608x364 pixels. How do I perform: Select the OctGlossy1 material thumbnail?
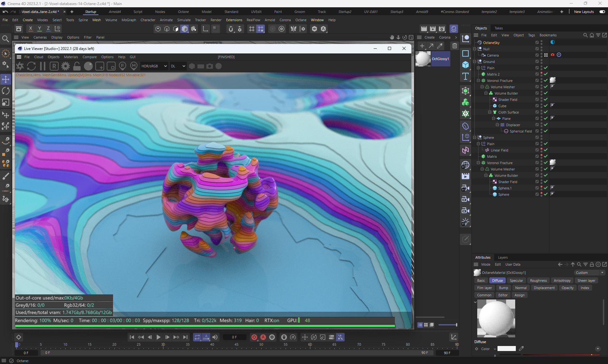[423, 59]
